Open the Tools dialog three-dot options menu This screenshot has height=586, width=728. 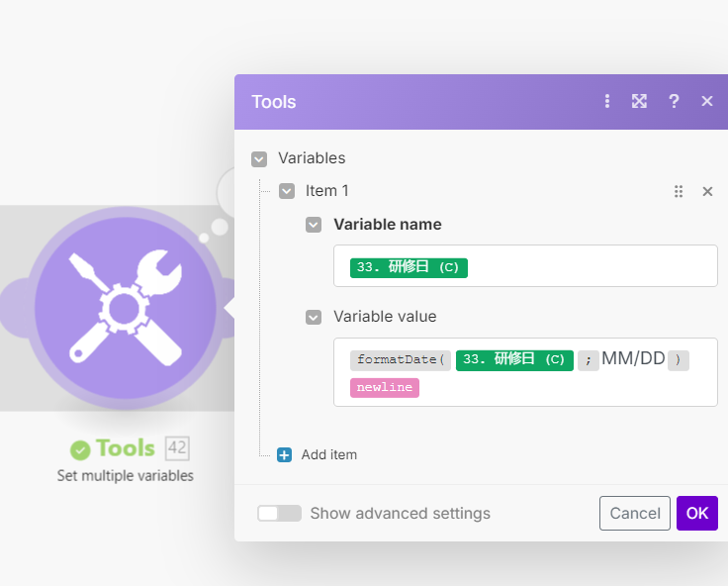606,101
